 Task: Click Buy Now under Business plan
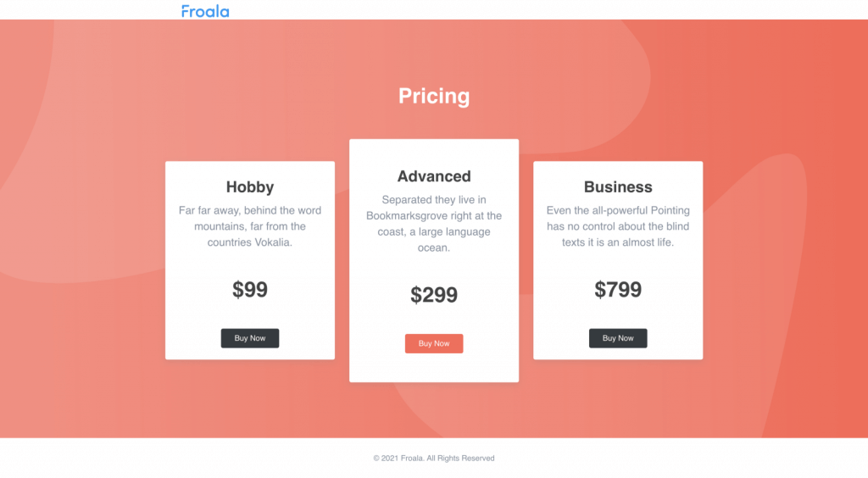pos(618,338)
